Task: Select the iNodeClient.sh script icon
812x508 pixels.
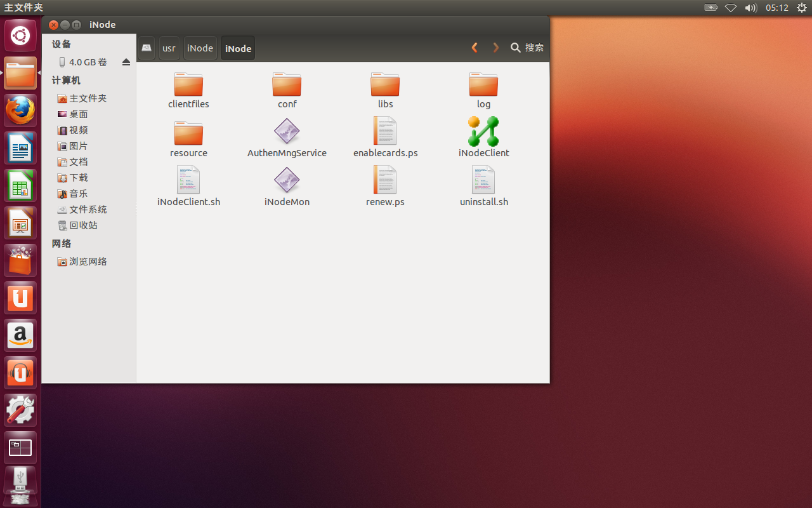Action: [x=188, y=180]
